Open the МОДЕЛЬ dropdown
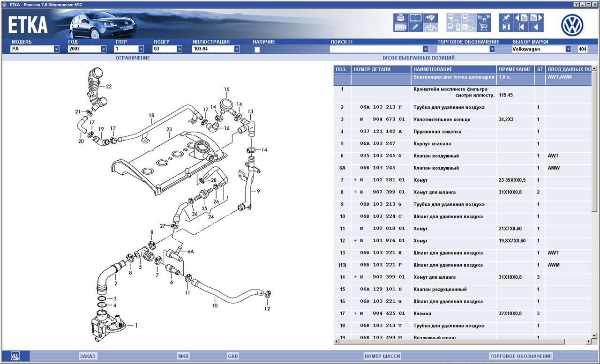 [56, 49]
